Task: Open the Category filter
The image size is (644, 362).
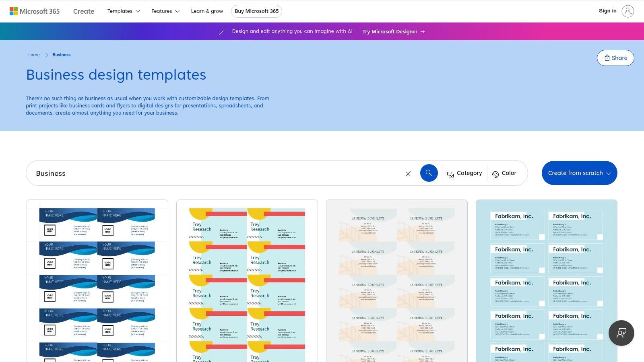Action: click(x=464, y=173)
